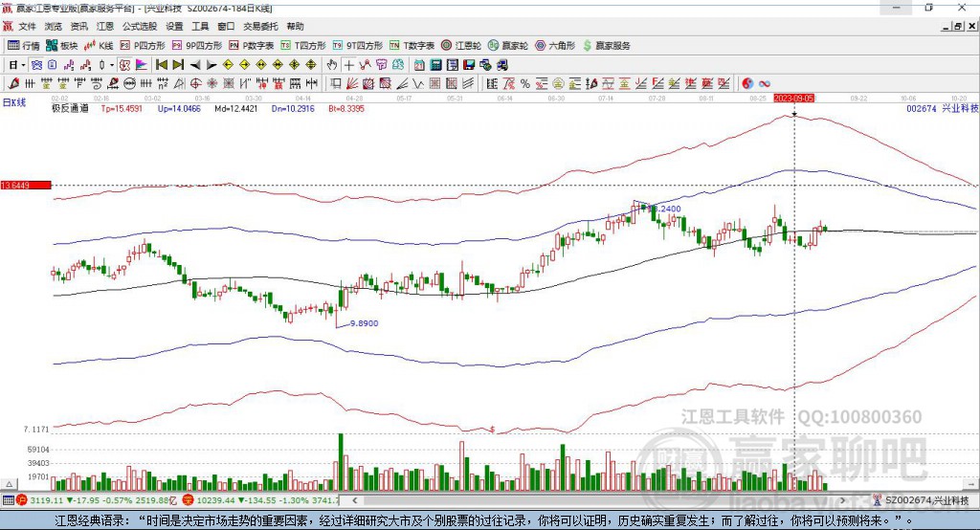Open the 9T四方形 tool
Screen dimensions: 980x530
tap(358, 46)
